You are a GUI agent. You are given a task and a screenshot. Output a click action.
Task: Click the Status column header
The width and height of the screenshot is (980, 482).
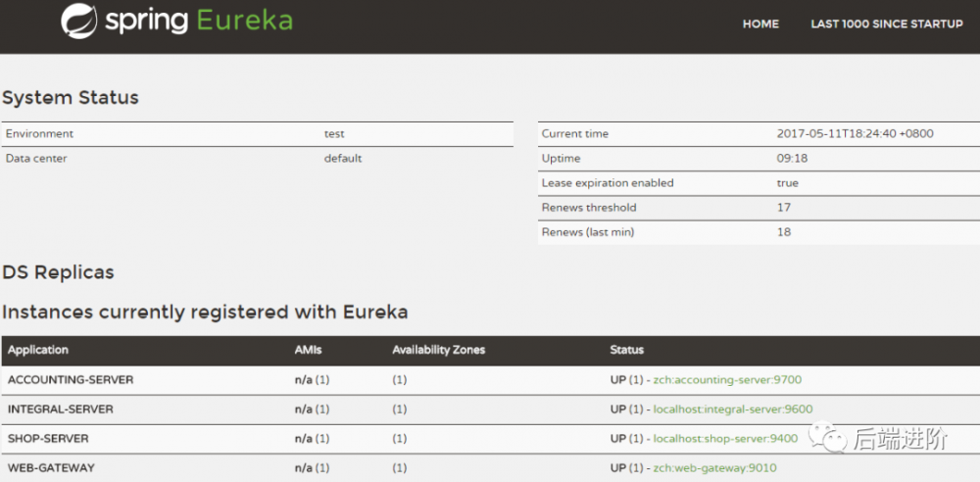click(627, 350)
